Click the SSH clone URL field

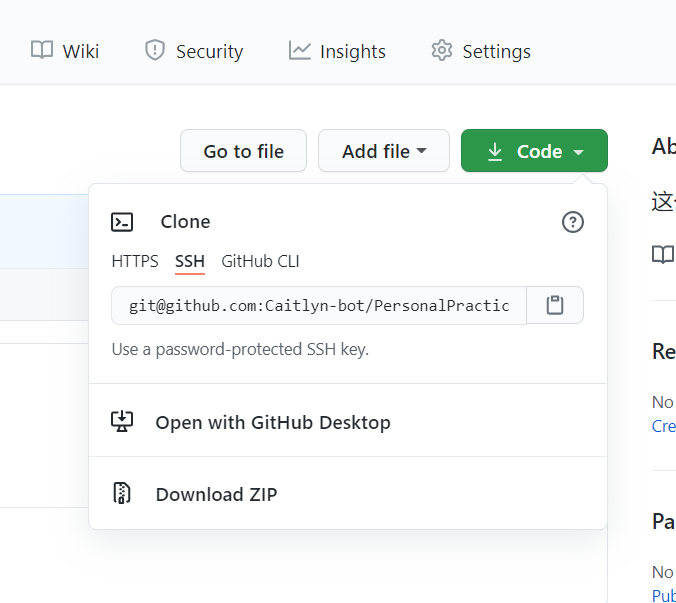click(x=319, y=305)
